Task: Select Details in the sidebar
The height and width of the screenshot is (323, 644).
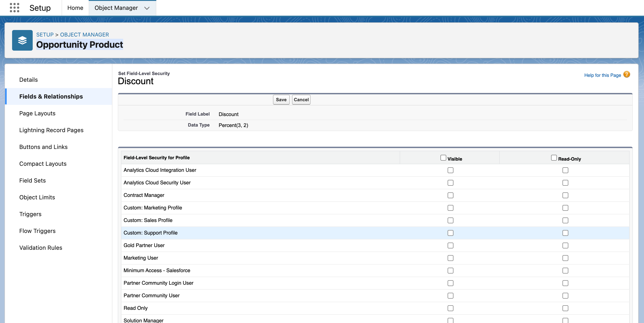Action: 28,80
